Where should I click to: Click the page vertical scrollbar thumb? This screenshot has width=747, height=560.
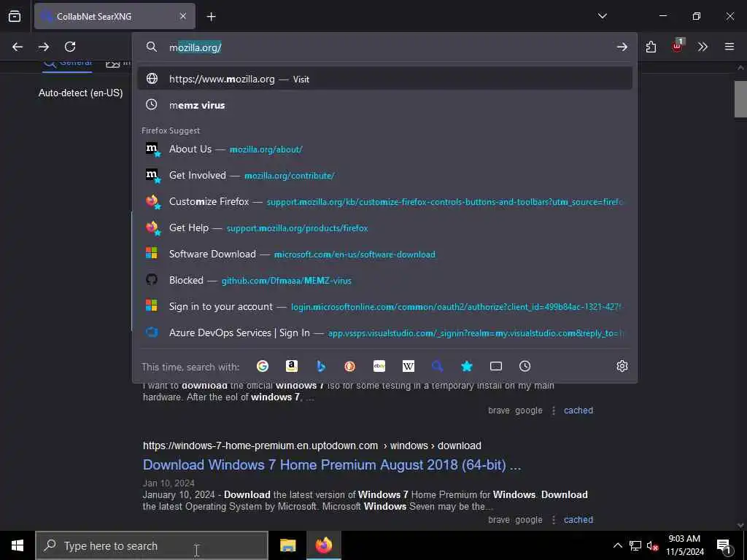coord(740,99)
